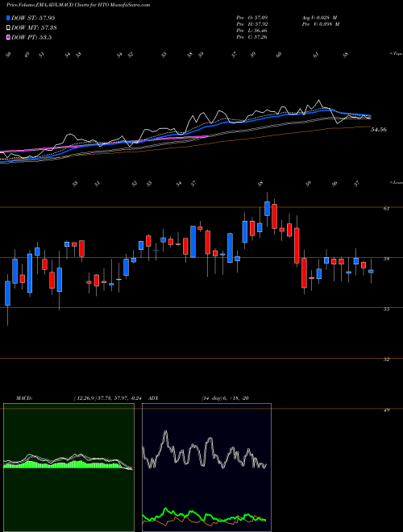Viewport: 403px width, 532px height.
Task: Select the chart title mentioning MunafaSutra.com
Action: pos(78,6)
